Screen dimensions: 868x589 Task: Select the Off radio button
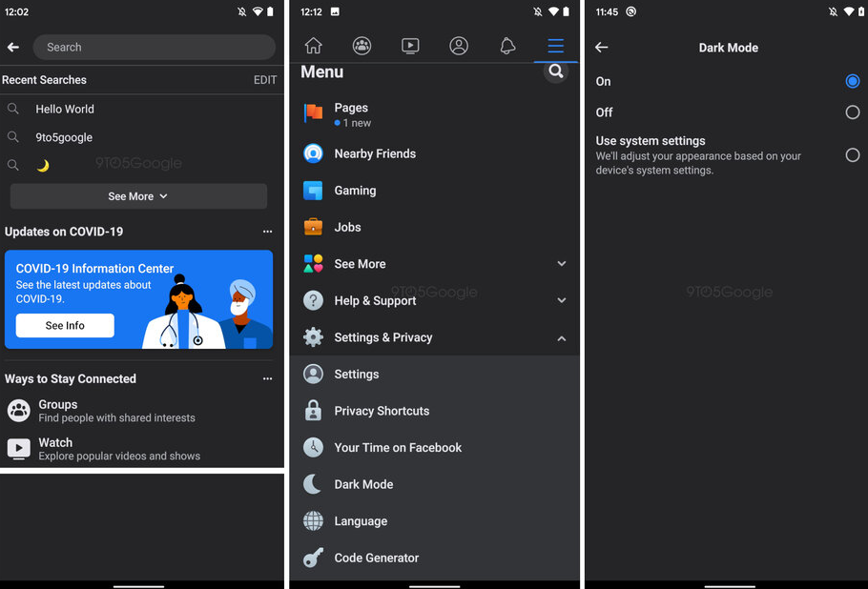pos(853,112)
